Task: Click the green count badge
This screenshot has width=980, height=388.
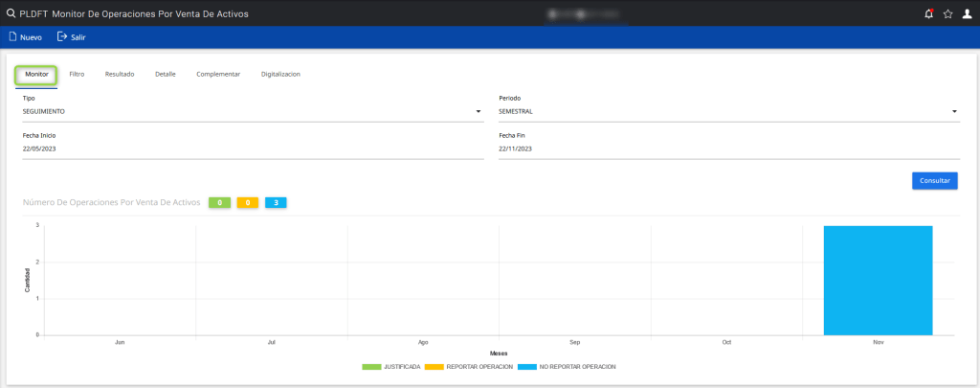Action: click(x=219, y=203)
